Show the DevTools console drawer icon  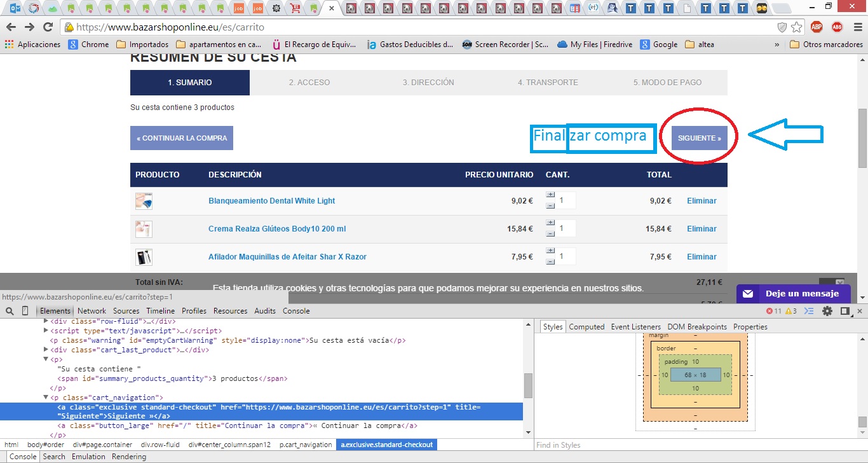[809, 311]
